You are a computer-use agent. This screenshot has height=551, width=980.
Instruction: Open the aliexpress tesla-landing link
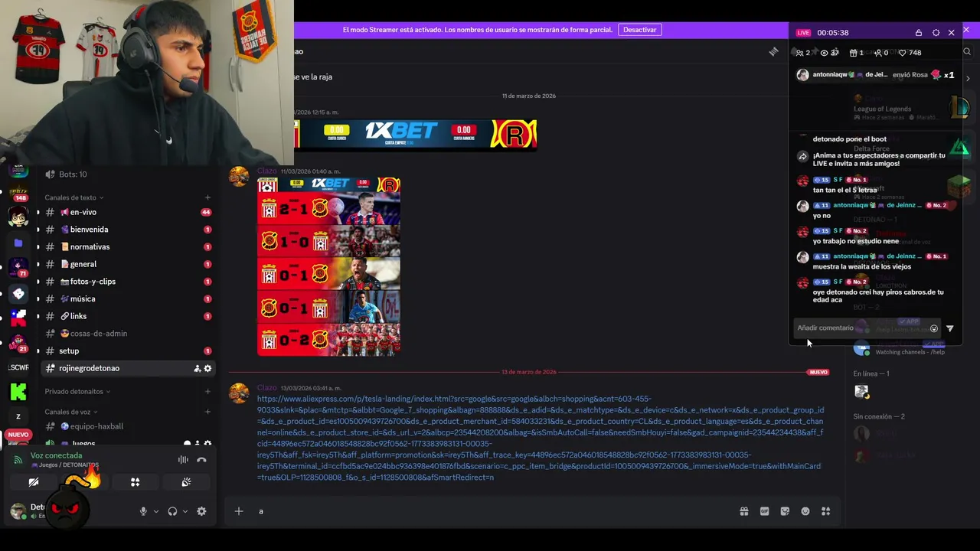pos(540,438)
